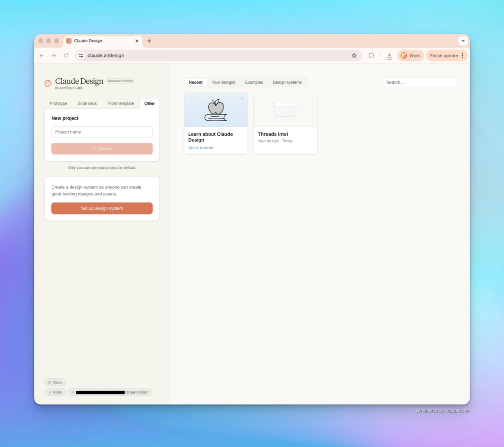Click the site permissions icon in address bar

(x=80, y=55)
